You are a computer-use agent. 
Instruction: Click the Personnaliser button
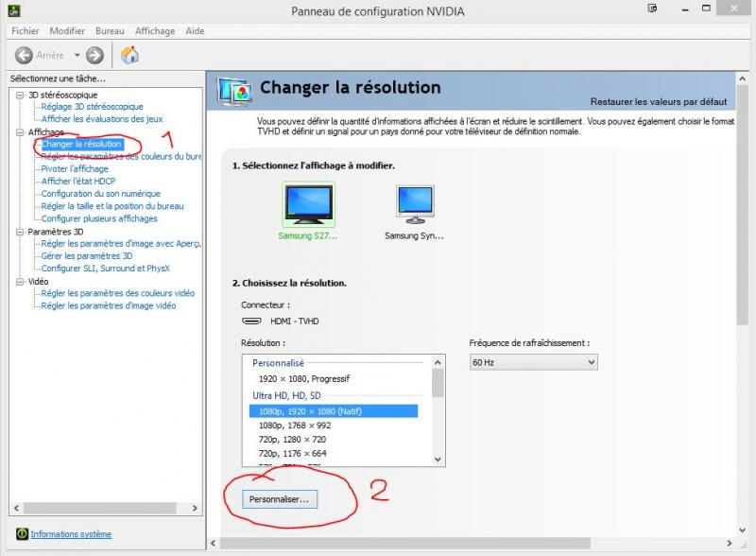point(279,499)
